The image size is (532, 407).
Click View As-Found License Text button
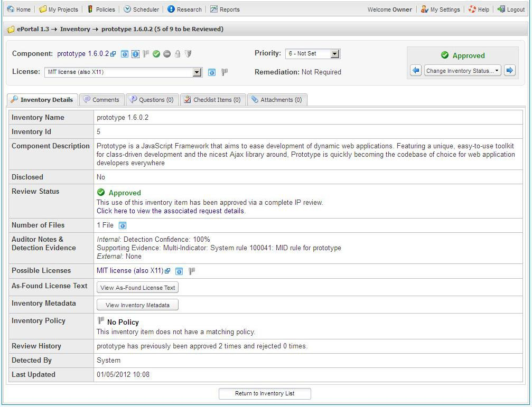tap(137, 288)
